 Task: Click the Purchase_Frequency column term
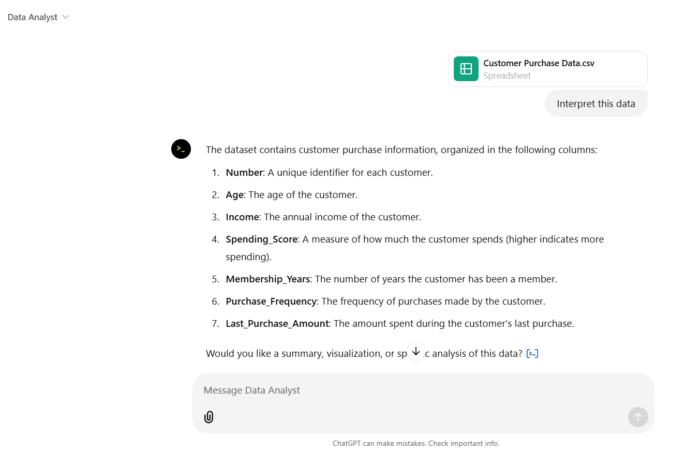coord(271,301)
